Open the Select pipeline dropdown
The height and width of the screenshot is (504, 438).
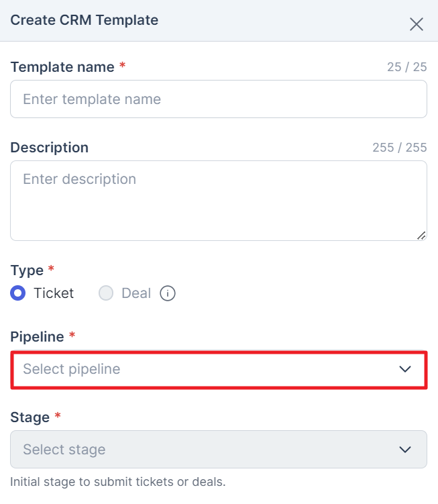coord(219,370)
